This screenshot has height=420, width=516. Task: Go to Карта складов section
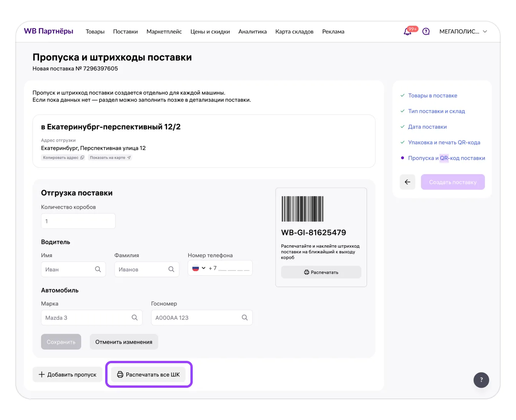[x=294, y=31]
